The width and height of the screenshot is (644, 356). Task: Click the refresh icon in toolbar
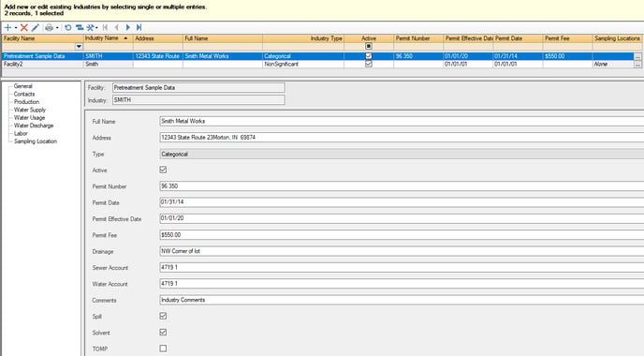68,27
